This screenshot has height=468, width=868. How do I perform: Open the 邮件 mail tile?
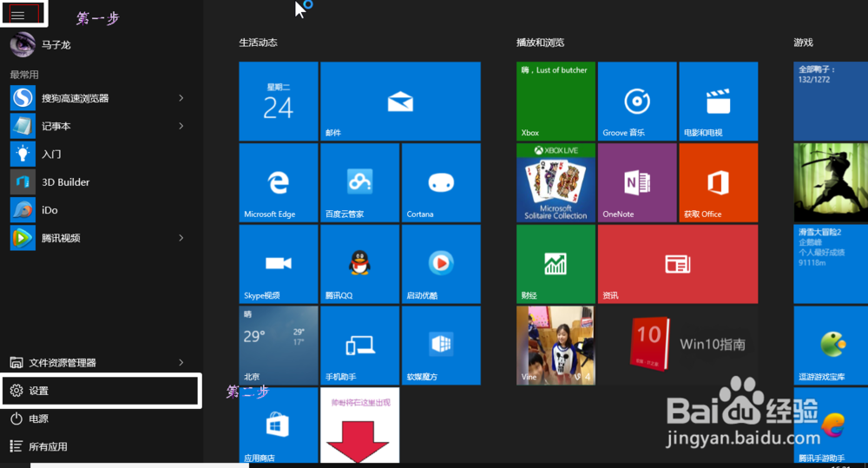pos(400,102)
